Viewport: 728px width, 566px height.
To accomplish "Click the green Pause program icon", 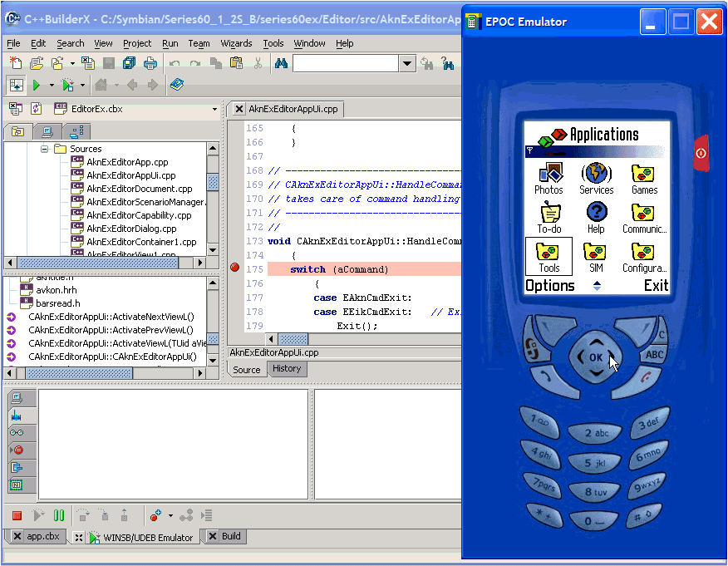I will click(x=59, y=515).
